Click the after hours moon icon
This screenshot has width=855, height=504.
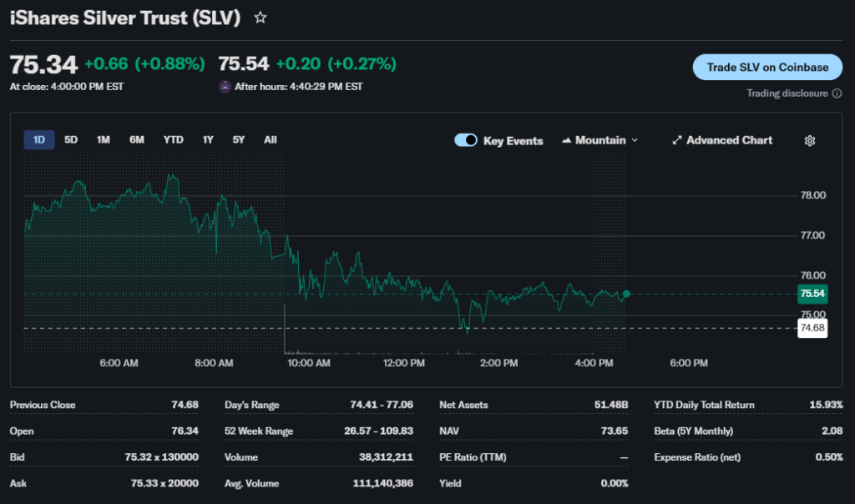coord(225,86)
